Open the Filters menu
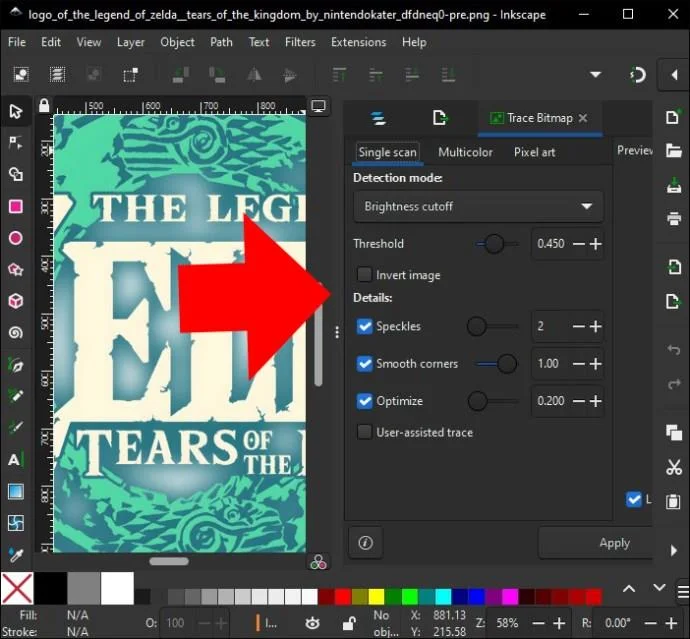The width and height of the screenshot is (690, 639). tap(300, 42)
